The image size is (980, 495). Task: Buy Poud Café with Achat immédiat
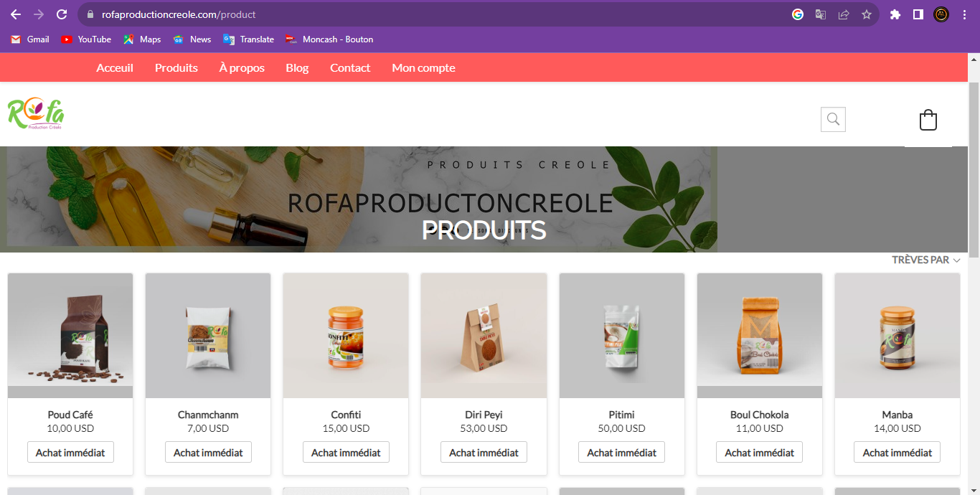coord(70,452)
